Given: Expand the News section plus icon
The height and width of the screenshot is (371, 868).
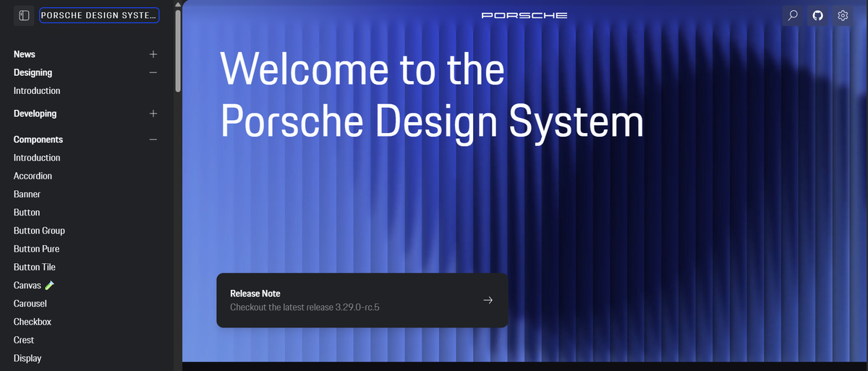Looking at the screenshot, I should click(x=153, y=54).
